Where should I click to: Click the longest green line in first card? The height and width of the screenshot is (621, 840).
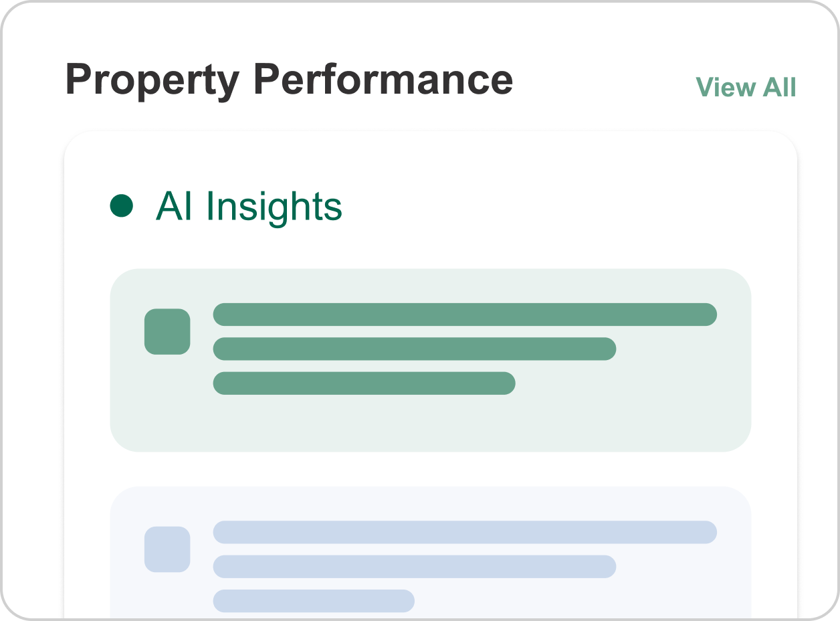click(465, 315)
